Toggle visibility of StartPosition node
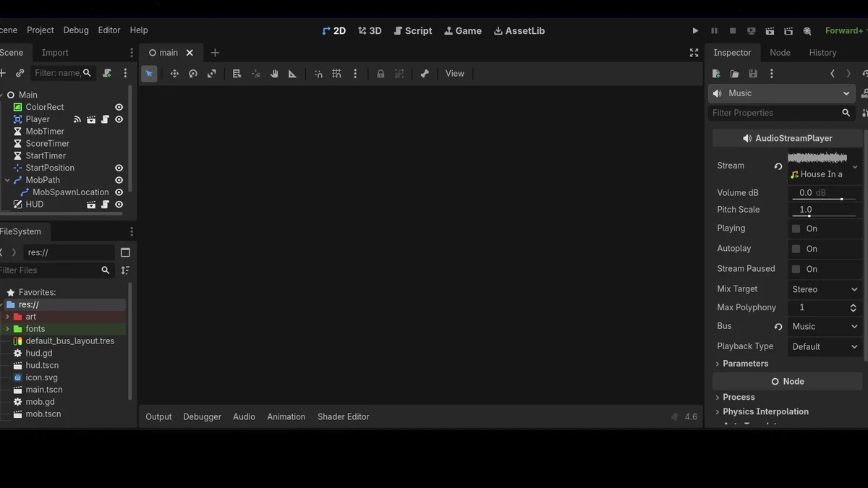 coord(119,168)
